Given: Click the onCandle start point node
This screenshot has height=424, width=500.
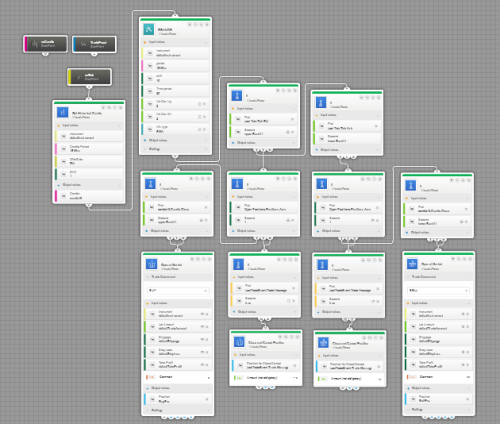Looking at the screenshot, I should coord(45,44).
